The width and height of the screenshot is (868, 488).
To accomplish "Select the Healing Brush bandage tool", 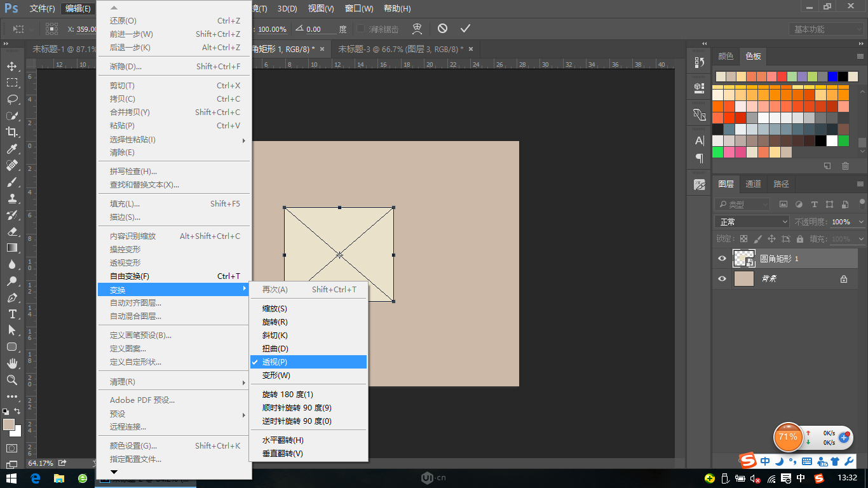I will point(12,165).
